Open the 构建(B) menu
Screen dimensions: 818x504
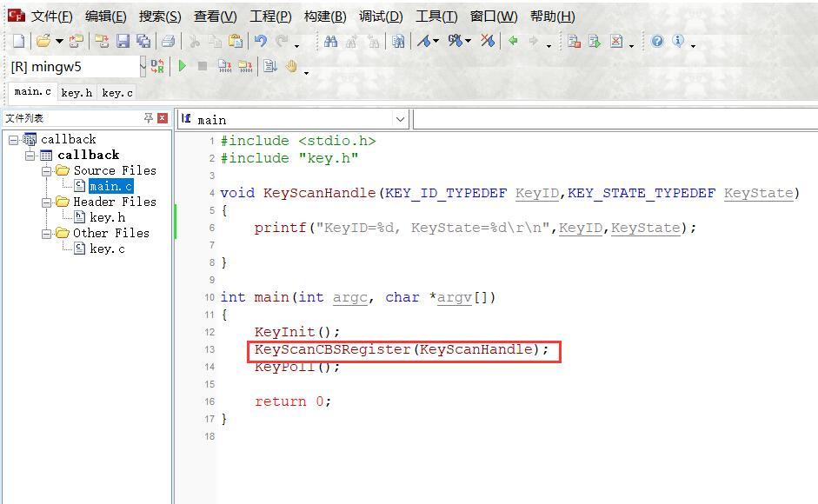coord(325,17)
